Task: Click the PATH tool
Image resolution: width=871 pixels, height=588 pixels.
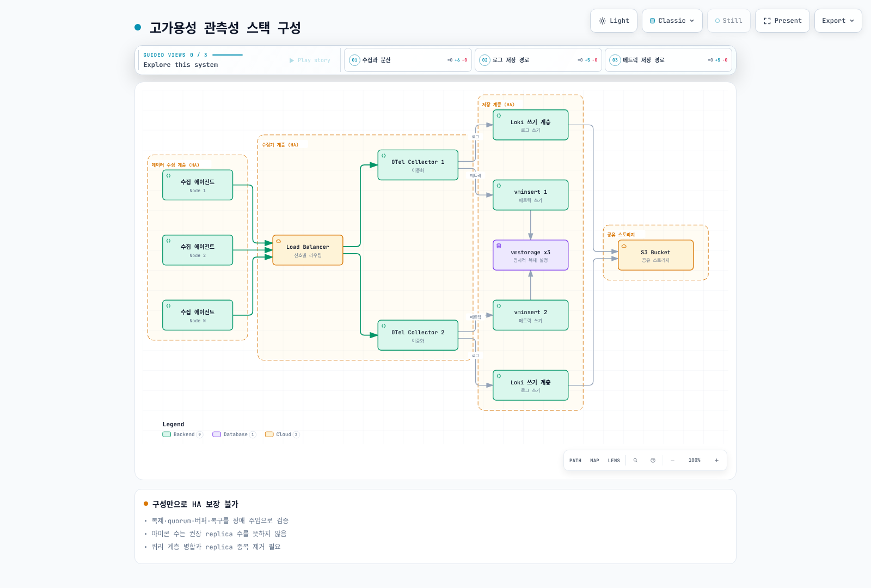Action: point(575,461)
